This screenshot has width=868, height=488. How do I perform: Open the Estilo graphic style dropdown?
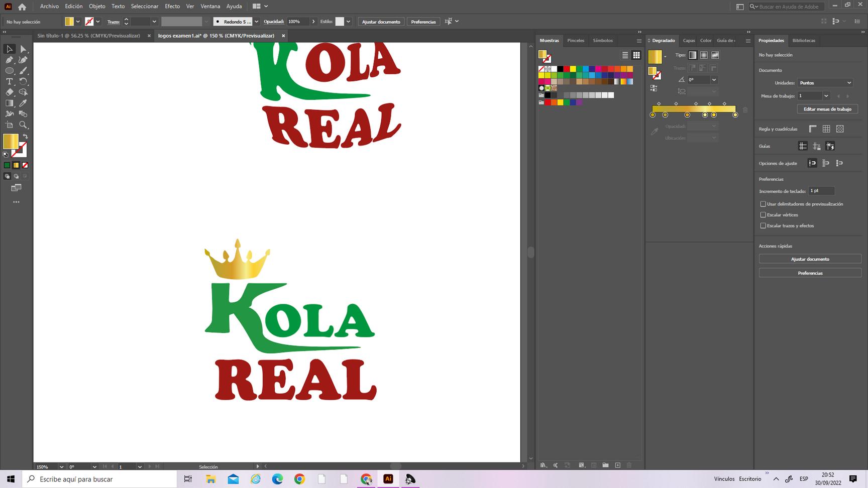(348, 22)
